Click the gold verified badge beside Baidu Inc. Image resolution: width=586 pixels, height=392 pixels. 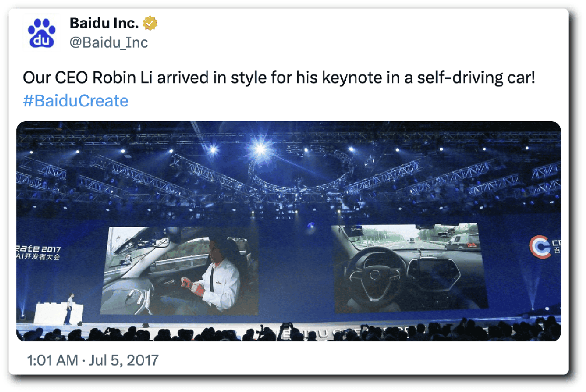pyautogui.click(x=150, y=23)
